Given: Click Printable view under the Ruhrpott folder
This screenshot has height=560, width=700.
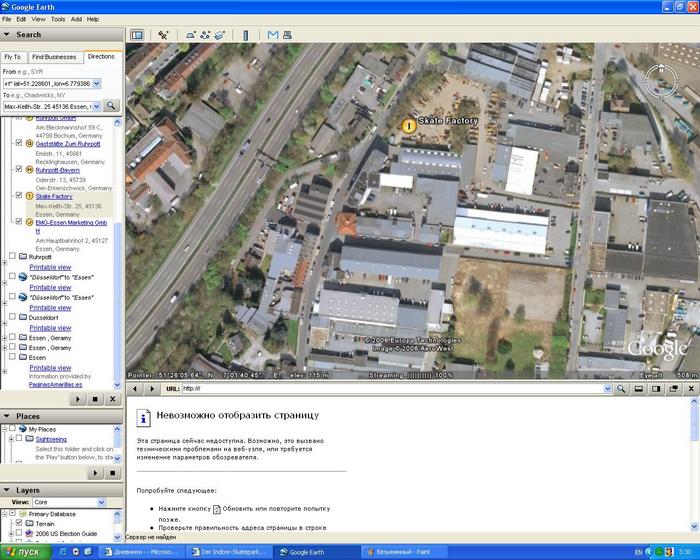Looking at the screenshot, I should [50, 267].
